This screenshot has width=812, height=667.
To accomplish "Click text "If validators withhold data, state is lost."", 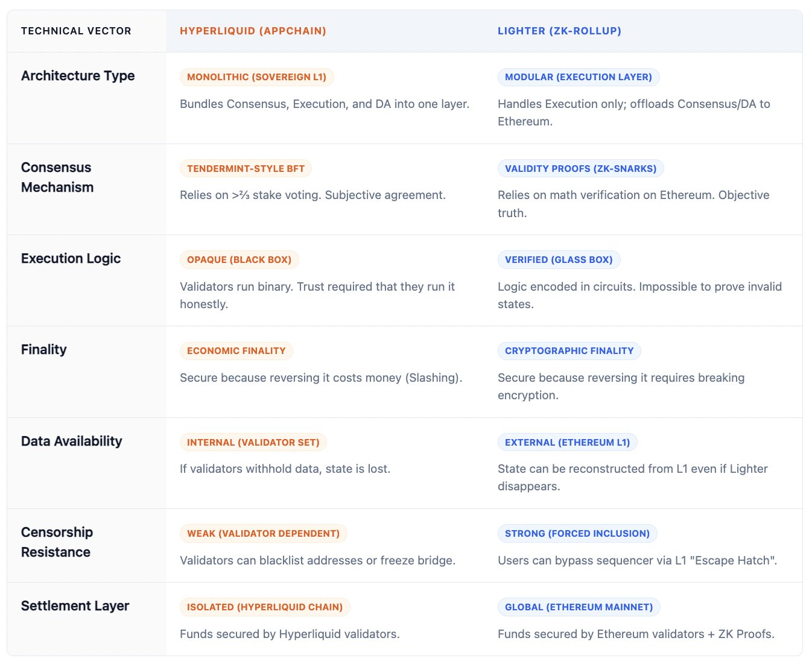I will (285, 469).
